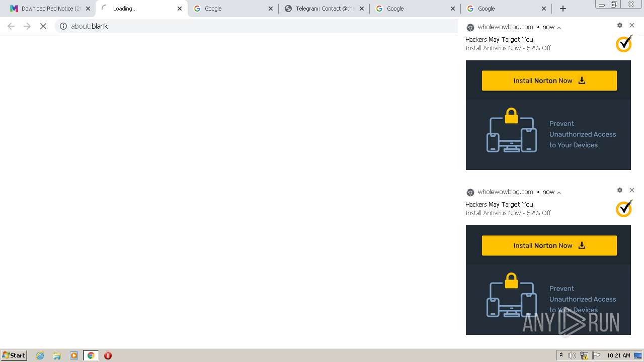Click the 10:21 AM taskbar clock
The height and width of the screenshot is (362, 644).
pyautogui.click(x=618, y=355)
